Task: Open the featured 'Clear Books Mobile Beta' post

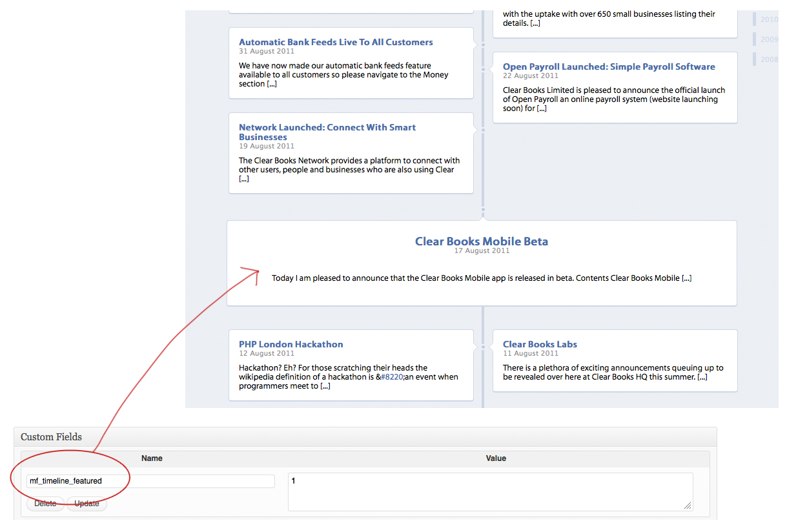Action: (481, 241)
